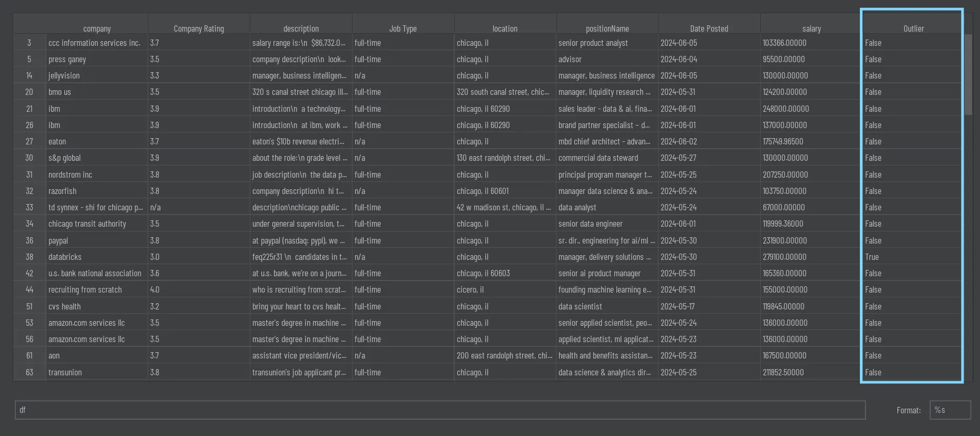Click the Format field containing '%s'

tap(949, 410)
